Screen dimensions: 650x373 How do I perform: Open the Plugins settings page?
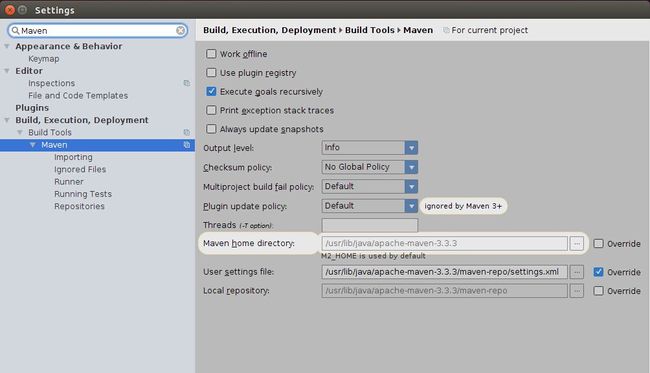pyautogui.click(x=32, y=108)
